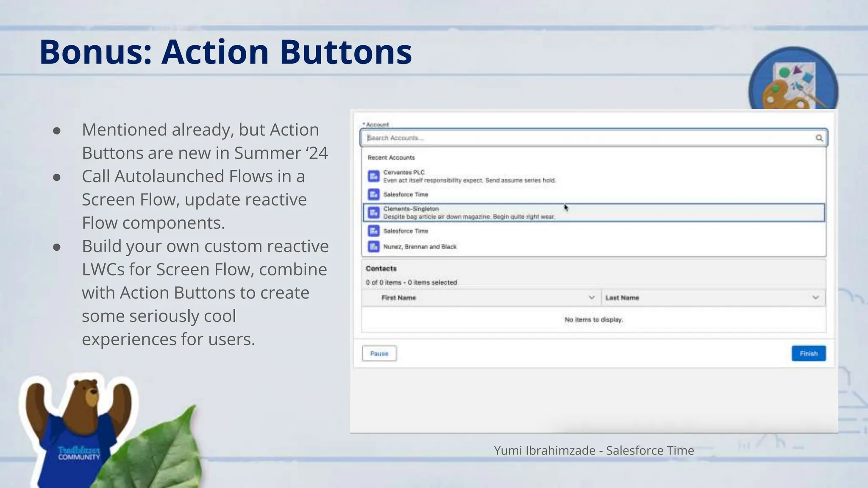Screen dimensions: 868x488
Task: Click the account icon beside Clements-Singleton
Action: [373, 213]
